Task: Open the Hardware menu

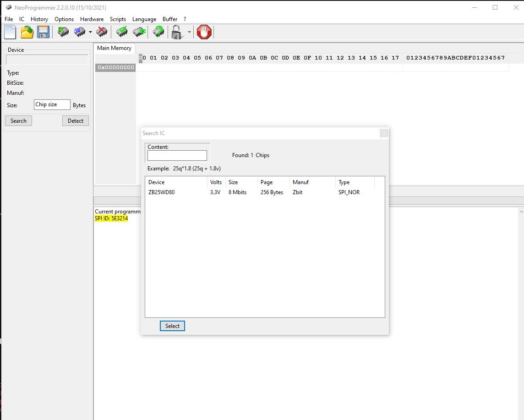Action: (92, 19)
